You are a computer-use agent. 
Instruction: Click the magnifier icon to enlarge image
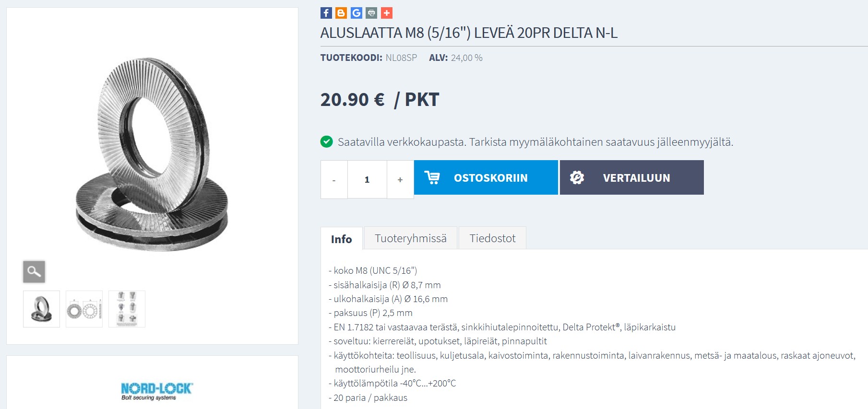34,272
